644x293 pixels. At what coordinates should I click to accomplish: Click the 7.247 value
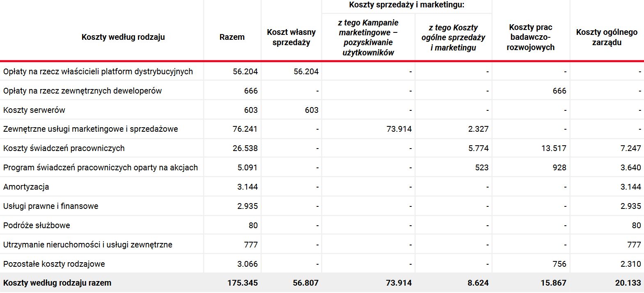click(630, 148)
